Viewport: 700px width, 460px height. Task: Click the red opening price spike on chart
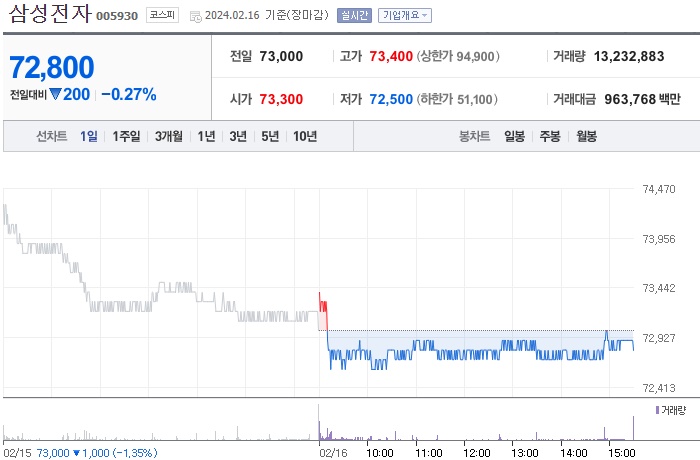click(323, 310)
